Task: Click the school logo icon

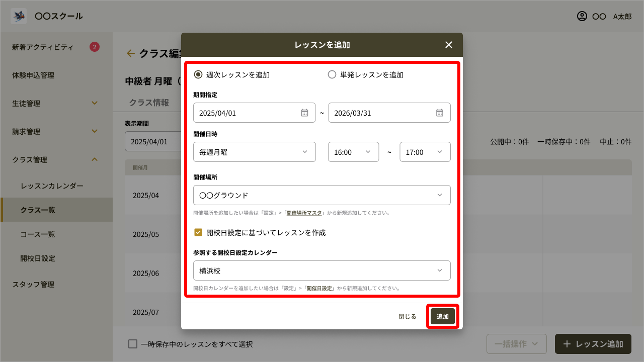Action: point(19,16)
